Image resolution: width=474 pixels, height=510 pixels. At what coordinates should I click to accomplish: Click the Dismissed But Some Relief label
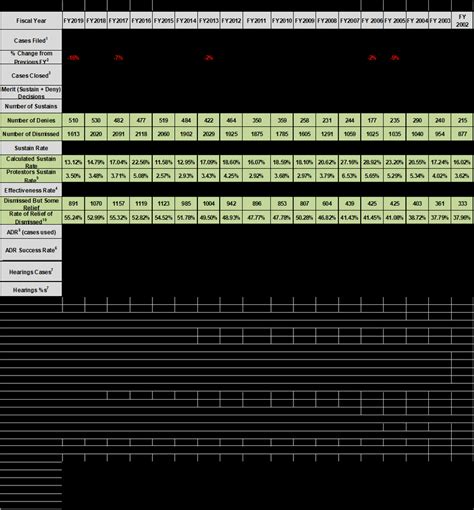tap(31, 203)
